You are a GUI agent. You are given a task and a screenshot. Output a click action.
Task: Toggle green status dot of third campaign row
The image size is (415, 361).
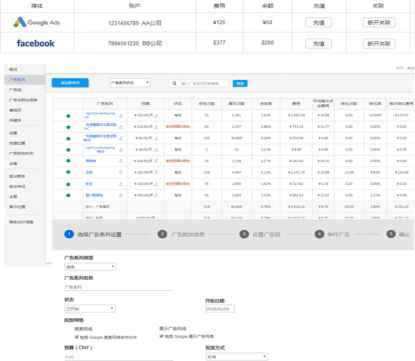click(x=68, y=138)
